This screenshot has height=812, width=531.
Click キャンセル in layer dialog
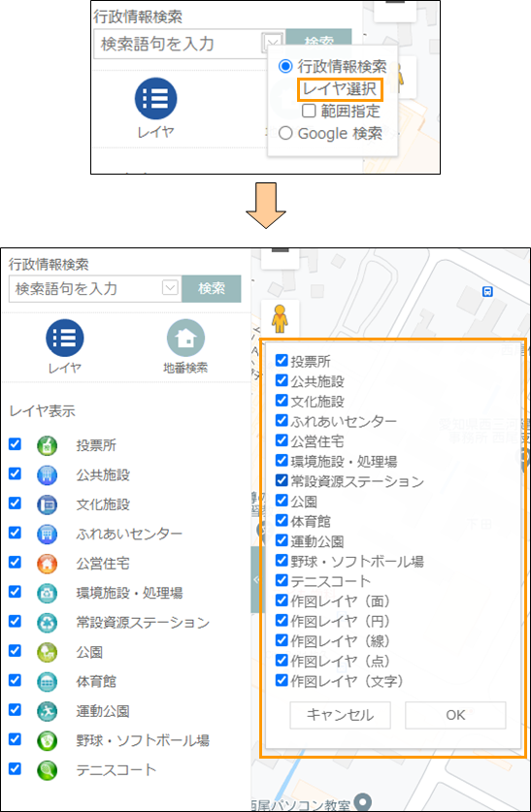tap(340, 715)
